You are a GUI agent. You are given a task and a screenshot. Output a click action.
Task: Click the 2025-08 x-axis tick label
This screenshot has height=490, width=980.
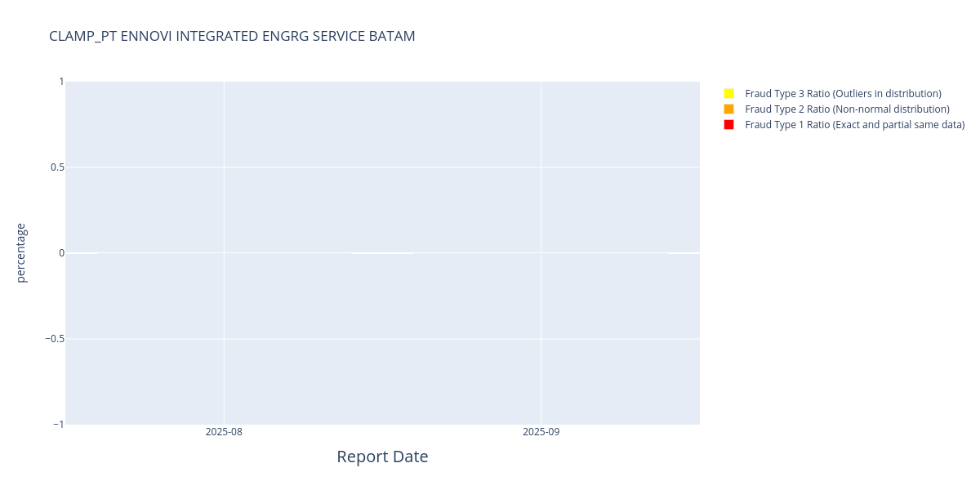(x=224, y=432)
